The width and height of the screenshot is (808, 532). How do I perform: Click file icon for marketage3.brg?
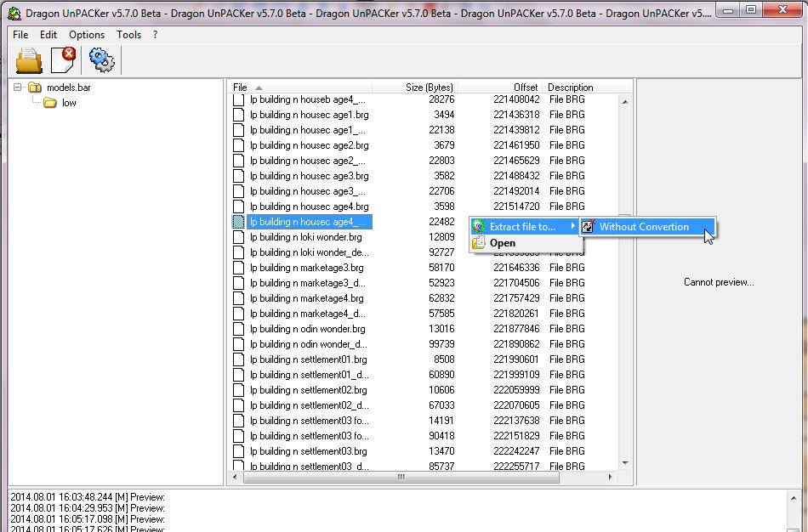[239, 268]
